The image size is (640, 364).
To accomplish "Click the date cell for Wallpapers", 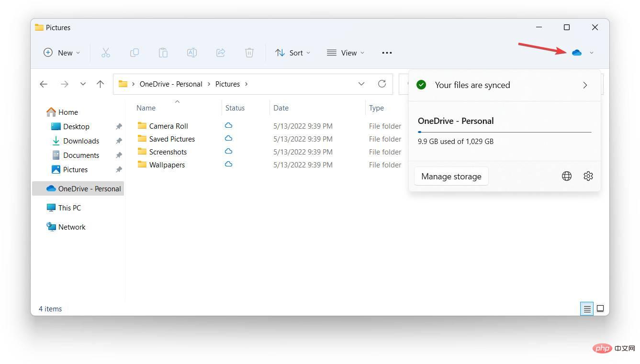I will click(303, 165).
